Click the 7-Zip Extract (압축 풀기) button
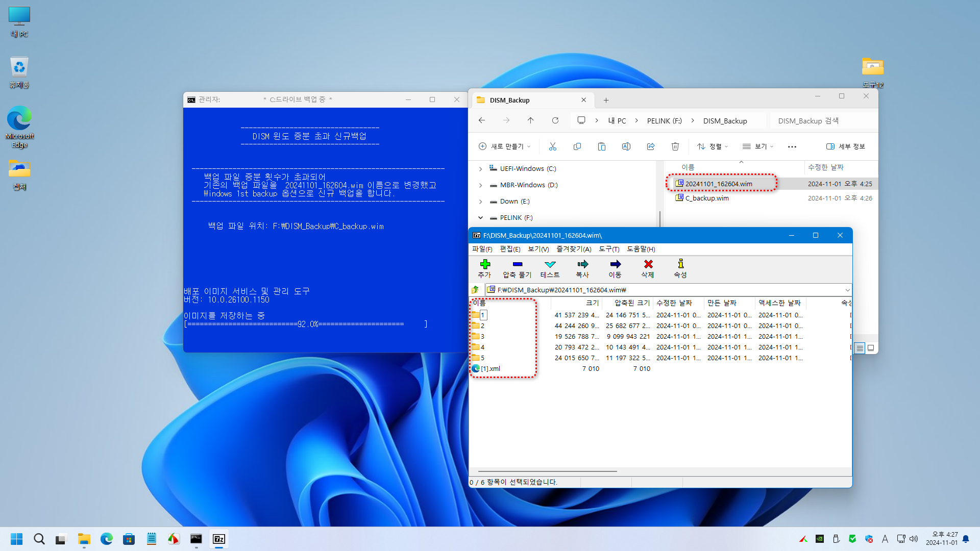 tap(517, 268)
